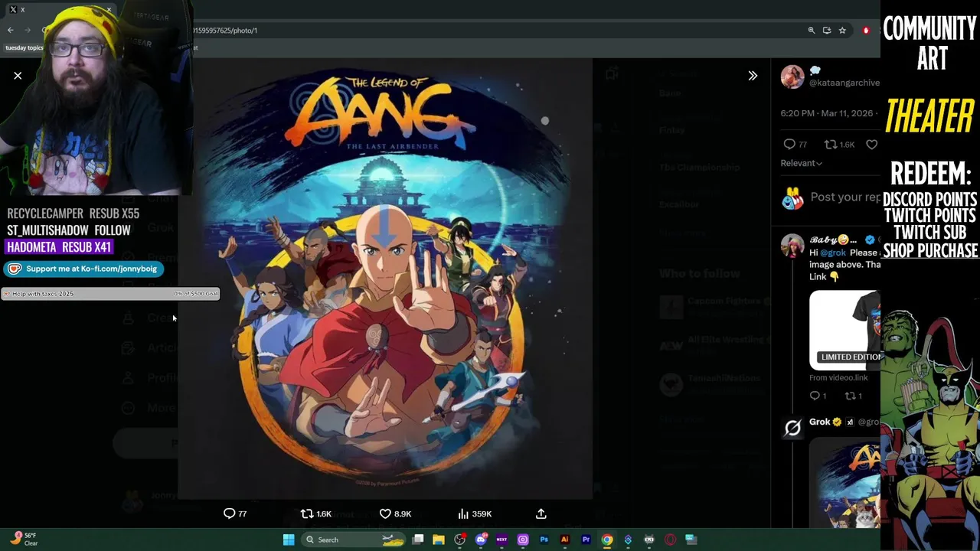The image size is (980, 551).
Task: Toggle the sidebar heart like icon
Action: 872,144
